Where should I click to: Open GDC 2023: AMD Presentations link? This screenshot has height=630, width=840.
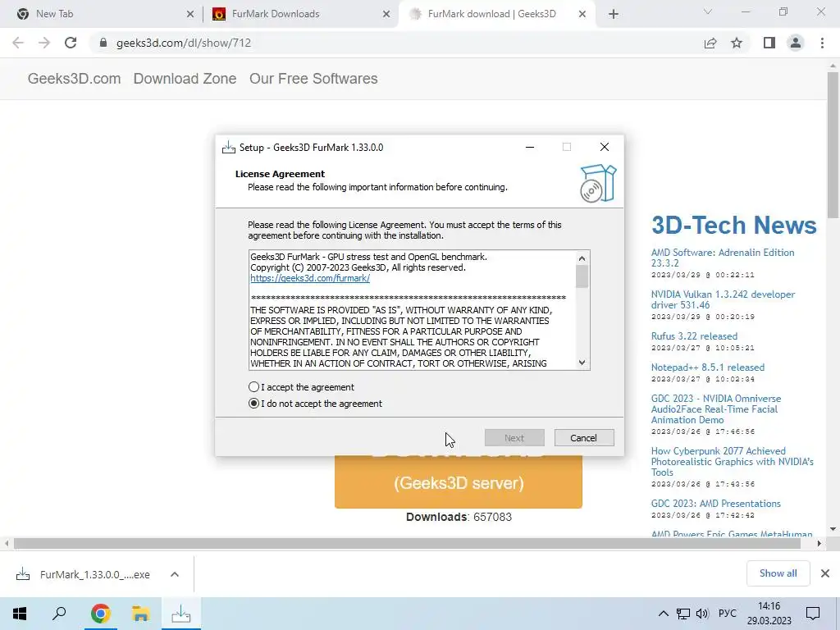(715, 503)
